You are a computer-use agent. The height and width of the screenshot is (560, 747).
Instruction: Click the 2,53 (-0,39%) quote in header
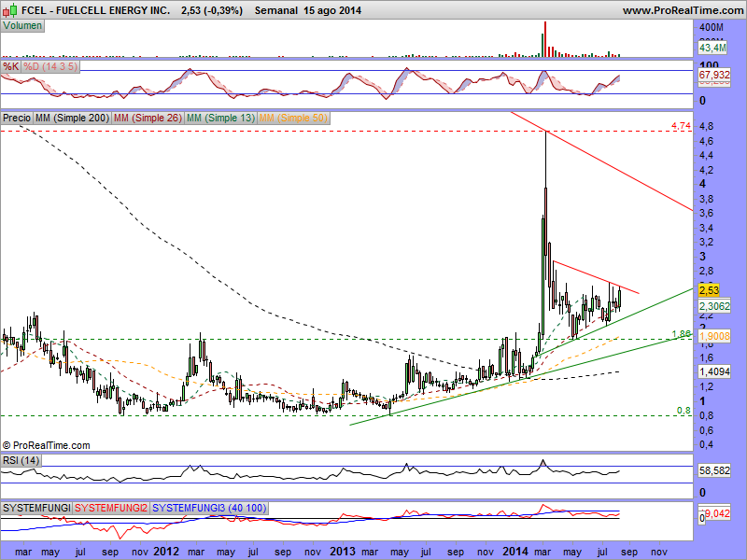tap(212, 10)
